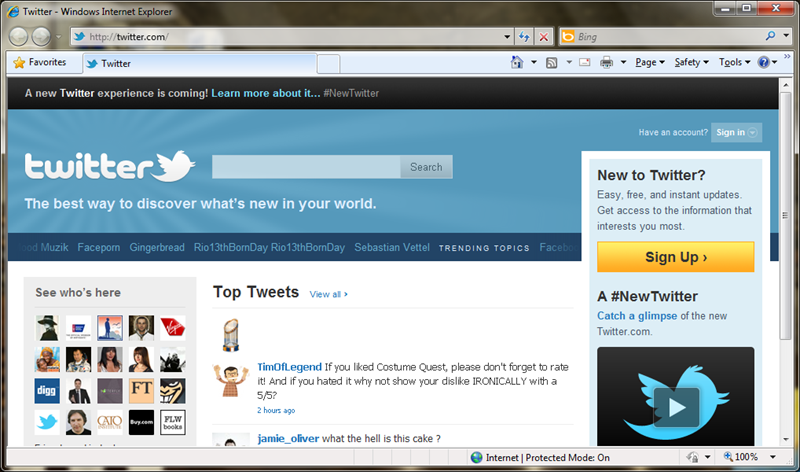Open a new blank tab
This screenshot has height=472, width=800.
tap(329, 64)
